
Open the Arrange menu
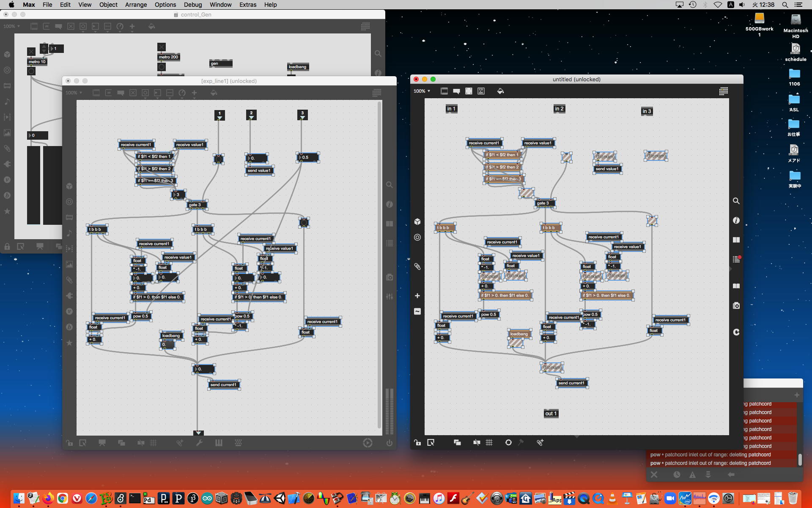coord(136,5)
